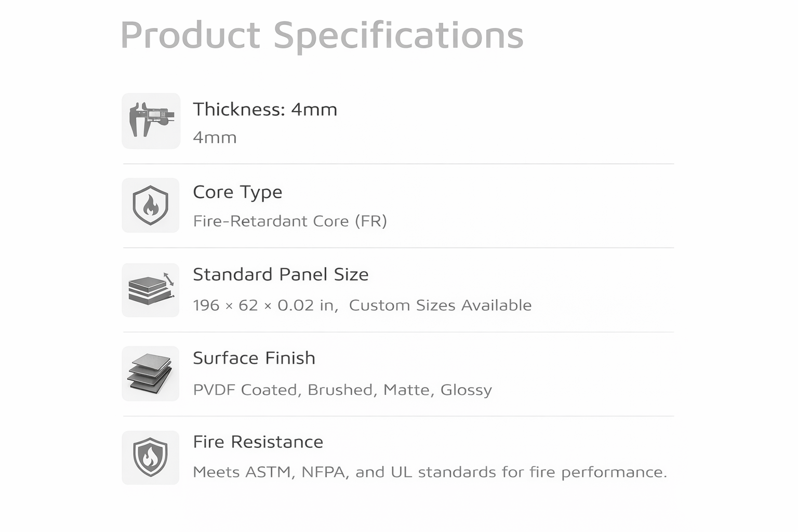Viewport: 798px width, 532px height.
Task: Click the caliper icon beside Thickness
Action: coord(151,121)
